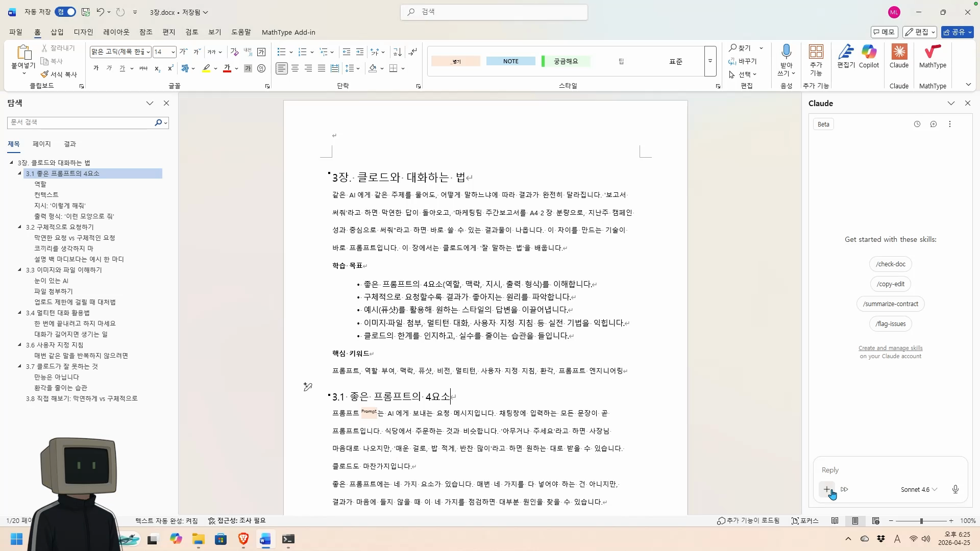
Task: Click the microphone in Claude reply box
Action: [955, 489]
